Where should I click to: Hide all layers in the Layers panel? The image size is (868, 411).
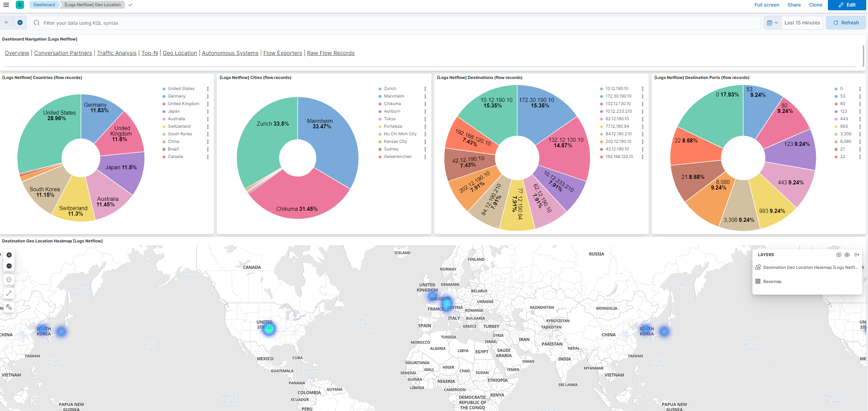[x=839, y=254]
